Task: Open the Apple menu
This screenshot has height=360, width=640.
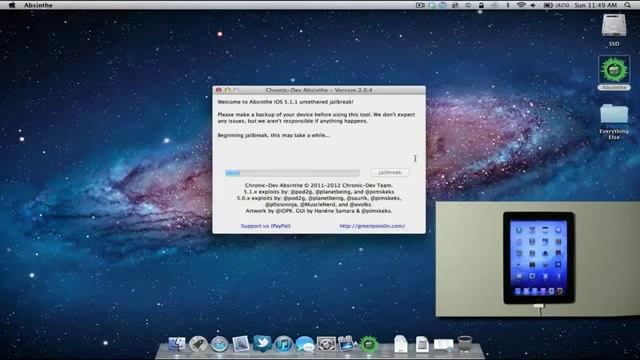Action: tap(11, 5)
